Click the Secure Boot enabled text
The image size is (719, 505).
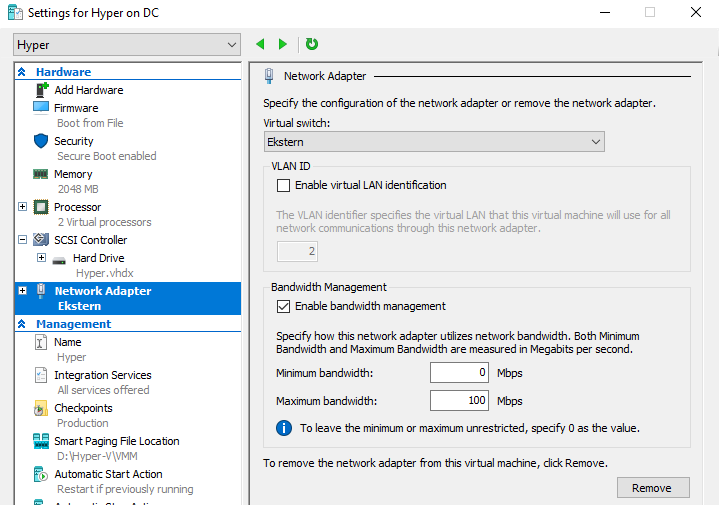coord(107,156)
